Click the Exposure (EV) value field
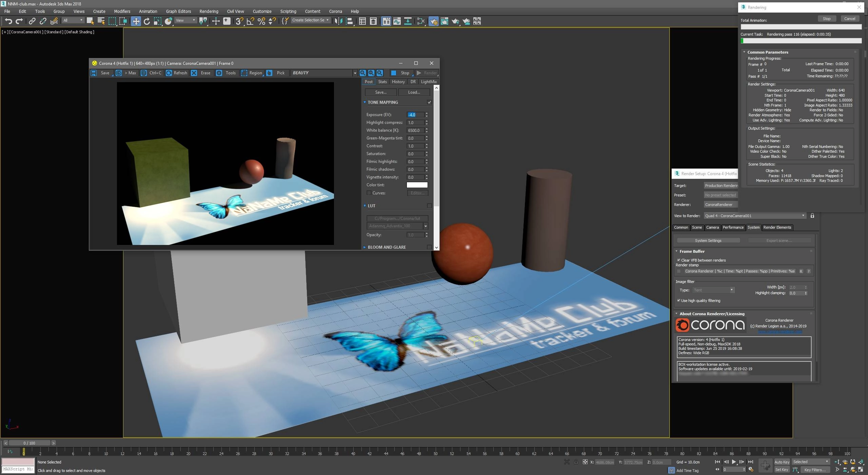 coord(415,115)
